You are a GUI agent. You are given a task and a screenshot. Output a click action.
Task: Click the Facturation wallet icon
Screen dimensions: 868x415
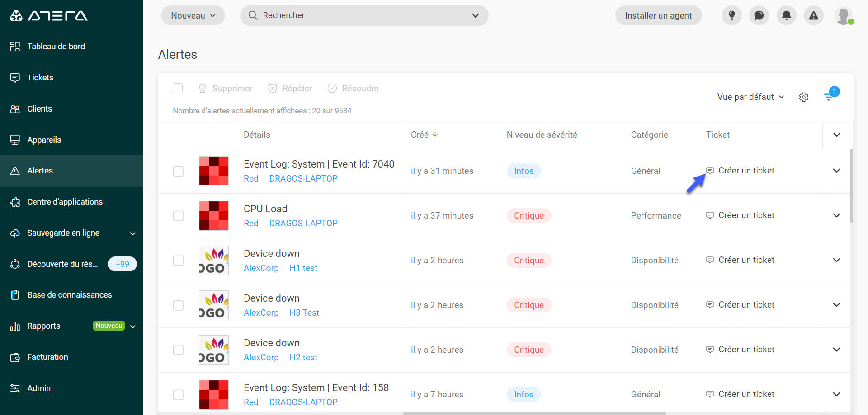[15, 357]
